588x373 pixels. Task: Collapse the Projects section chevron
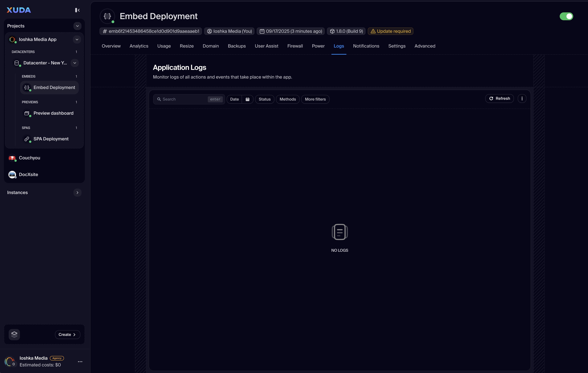(77, 26)
